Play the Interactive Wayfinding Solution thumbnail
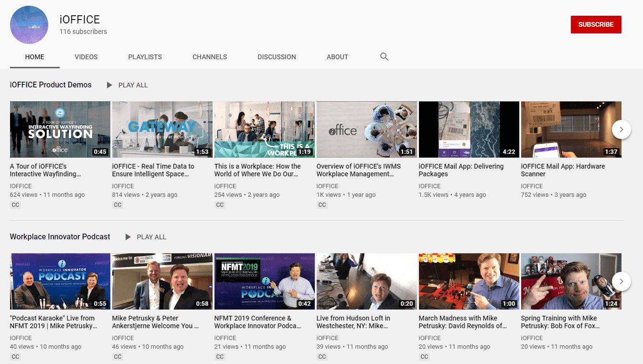Screen dimensions: 643x364 (60, 129)
